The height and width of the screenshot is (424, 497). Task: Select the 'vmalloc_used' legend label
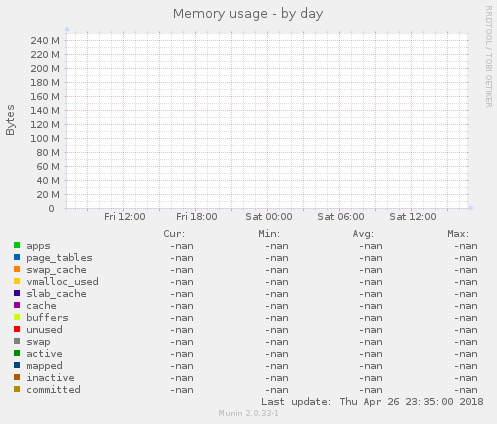(62, 282)
